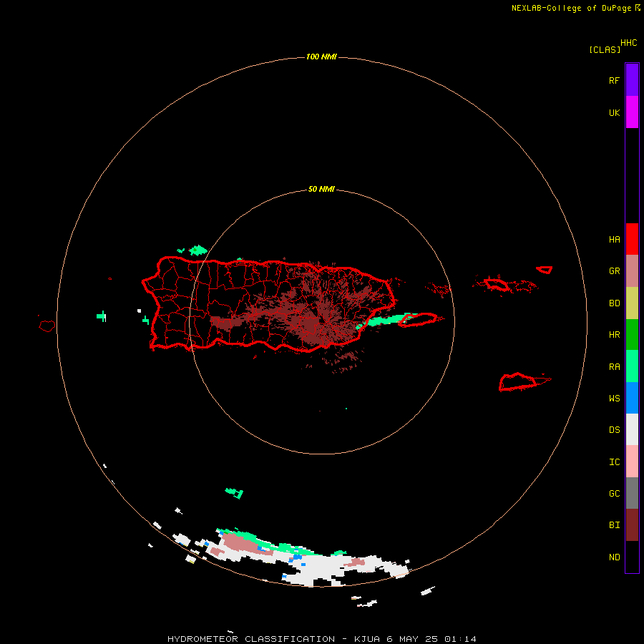Click the RF purple legend swatch

pos(632,79)
